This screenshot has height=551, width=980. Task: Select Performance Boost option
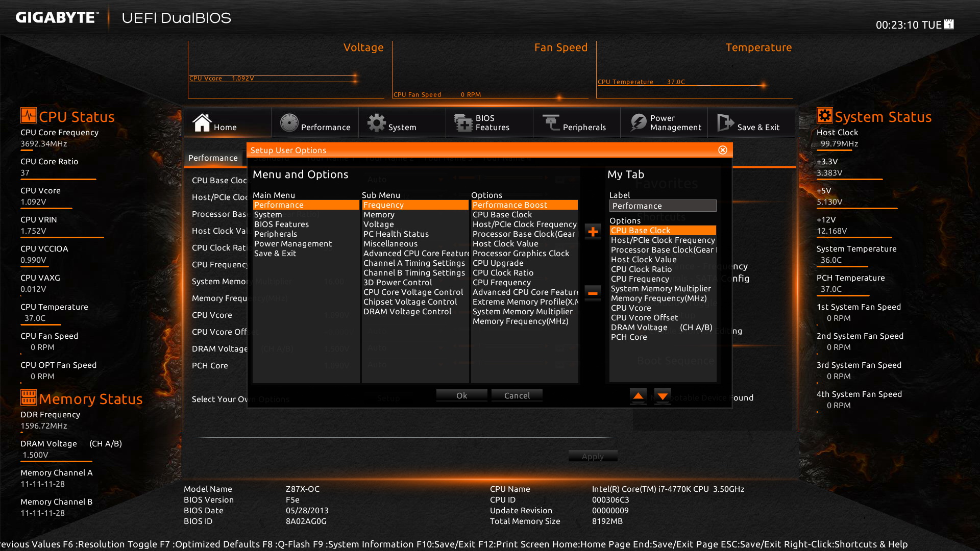[525, 205]
